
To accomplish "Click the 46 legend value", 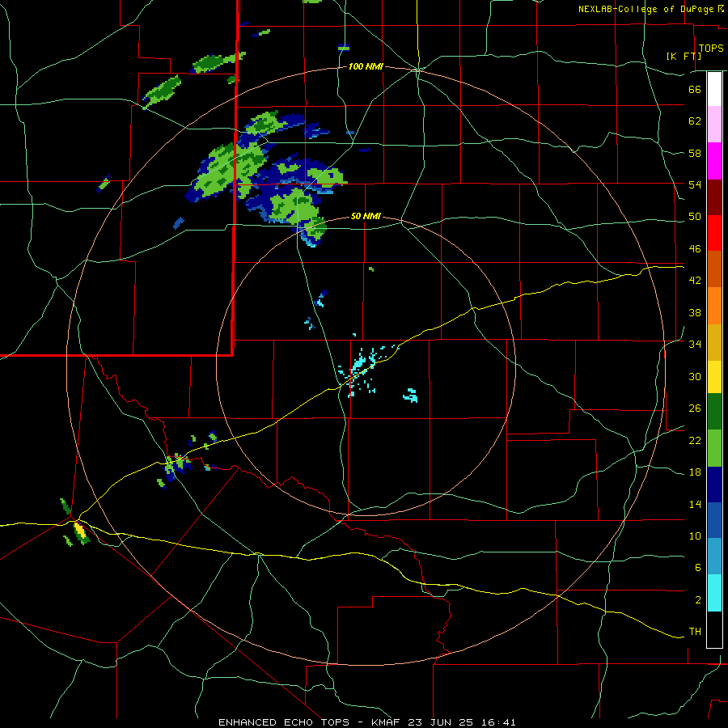I will click(695, 249).
